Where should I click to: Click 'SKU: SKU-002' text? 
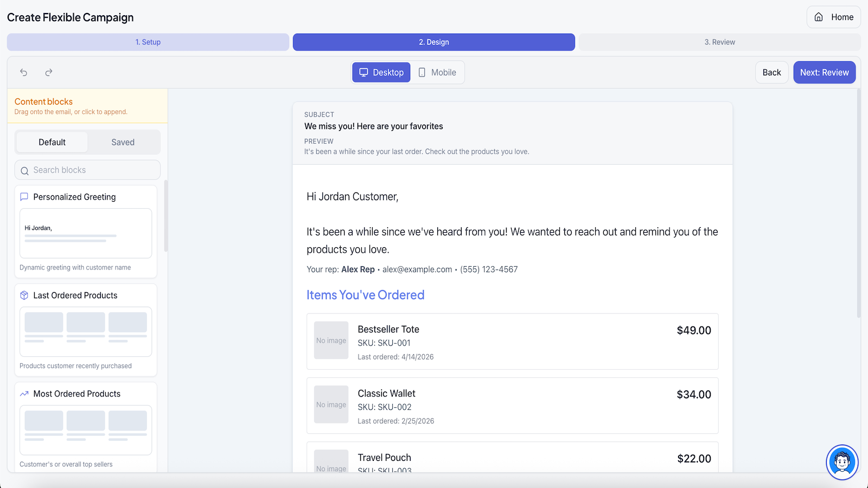pos(385,407)
